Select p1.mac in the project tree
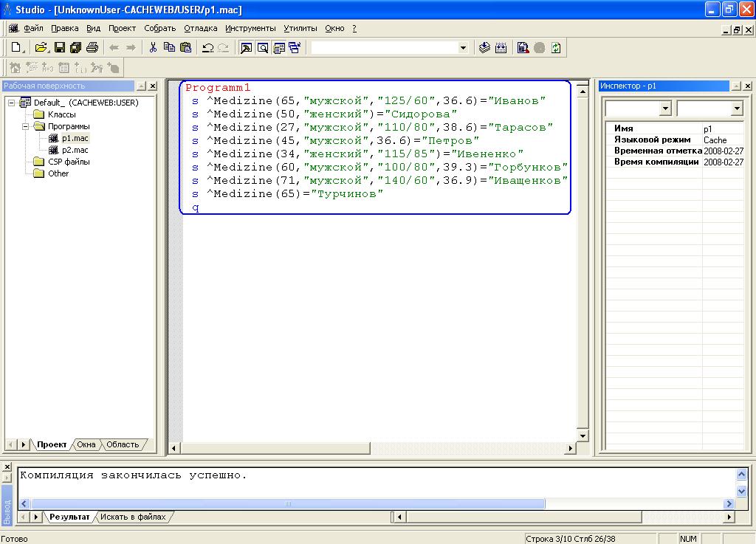Viewport: 756px width, 544px height. coord(75,138)
